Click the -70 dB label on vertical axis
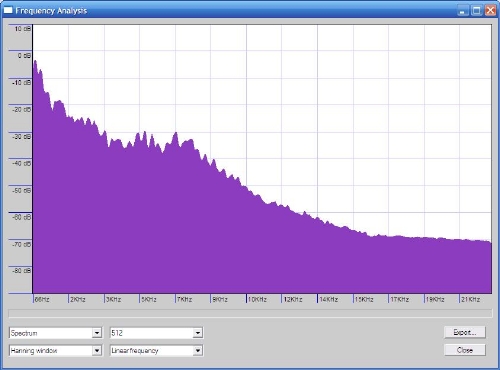Viewport: 500px width, 370px height. [x=22, y=244]
